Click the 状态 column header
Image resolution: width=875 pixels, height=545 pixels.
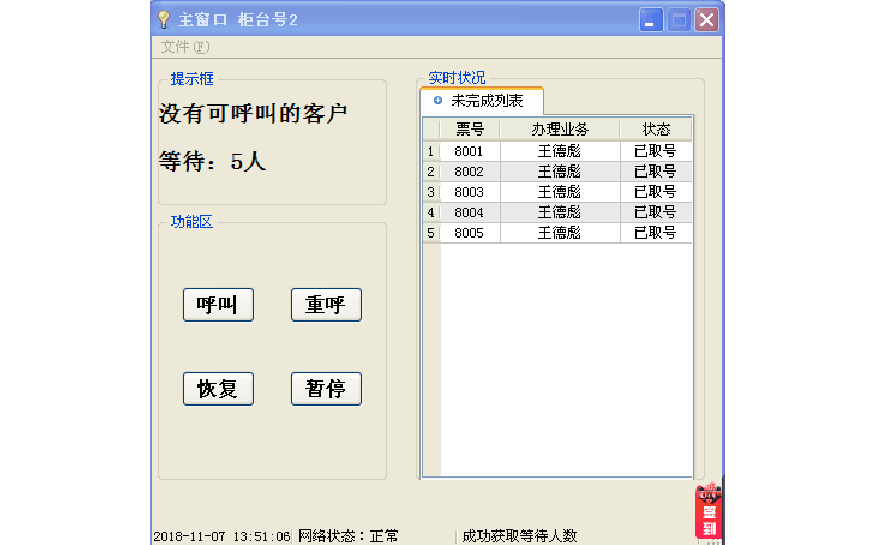point(656,129)
